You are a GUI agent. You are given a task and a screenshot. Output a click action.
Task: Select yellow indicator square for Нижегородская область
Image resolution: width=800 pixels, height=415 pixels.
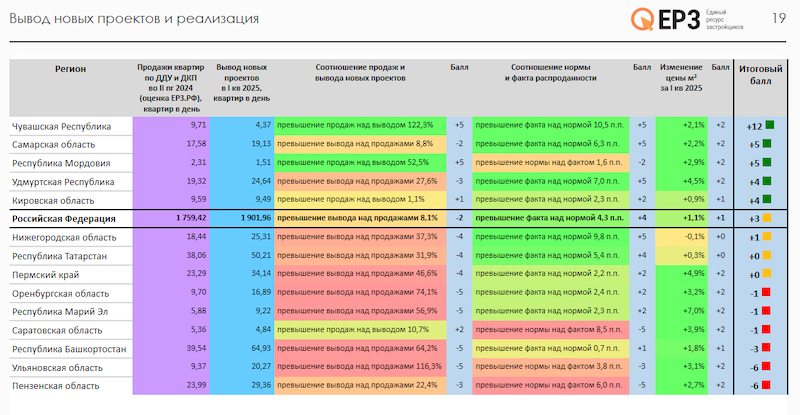(x=768, y=237)
